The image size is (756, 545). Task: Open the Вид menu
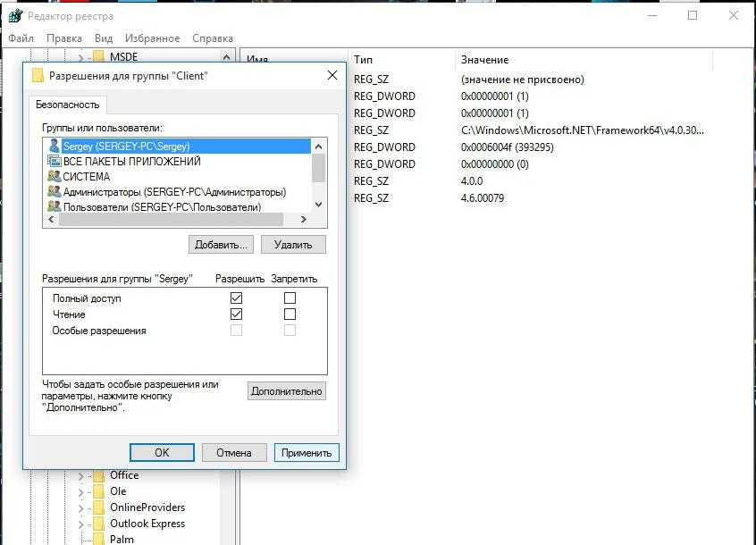pos(103,38)
